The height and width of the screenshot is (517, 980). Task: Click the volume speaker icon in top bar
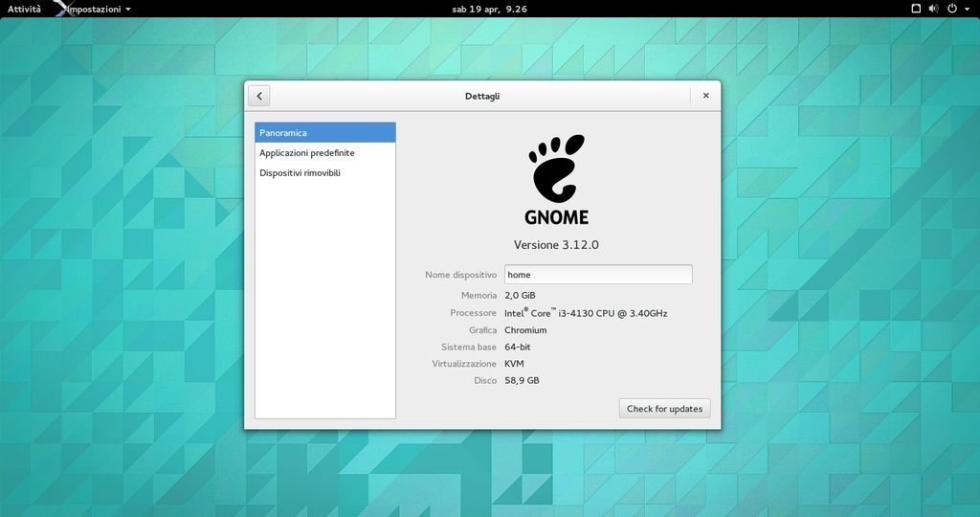(933, 9)
